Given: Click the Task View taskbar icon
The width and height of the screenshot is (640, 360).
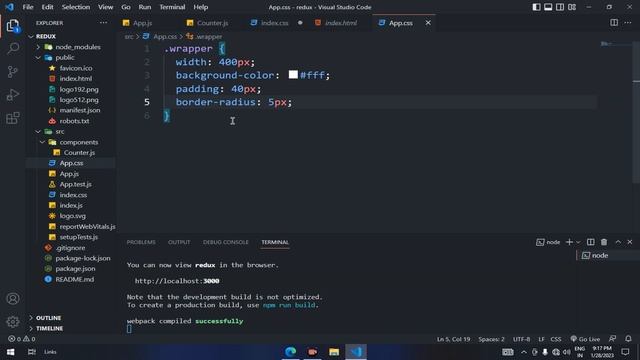Looking at the screenshot, I should coord(31,352).
